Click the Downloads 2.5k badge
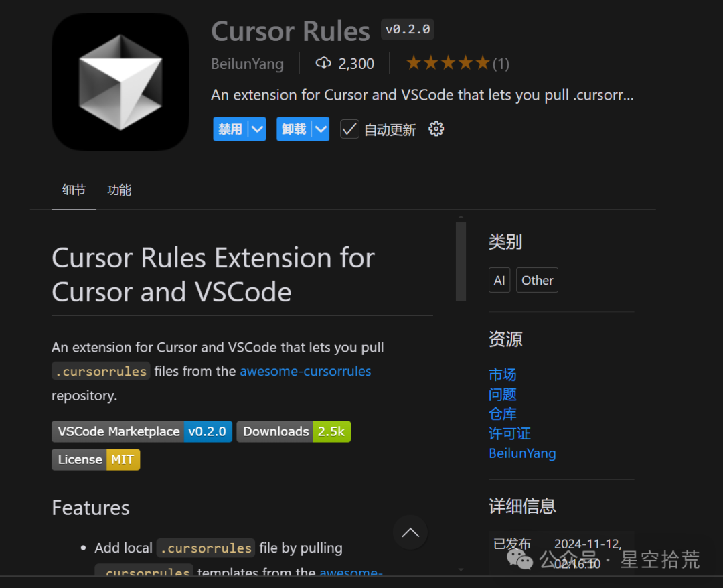Image resolution: width=723 pixels, height=588 pixels. tap(293, 431)
